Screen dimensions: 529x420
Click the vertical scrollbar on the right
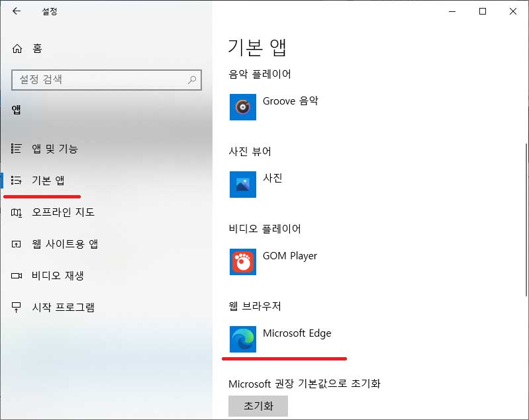(526, 220)
